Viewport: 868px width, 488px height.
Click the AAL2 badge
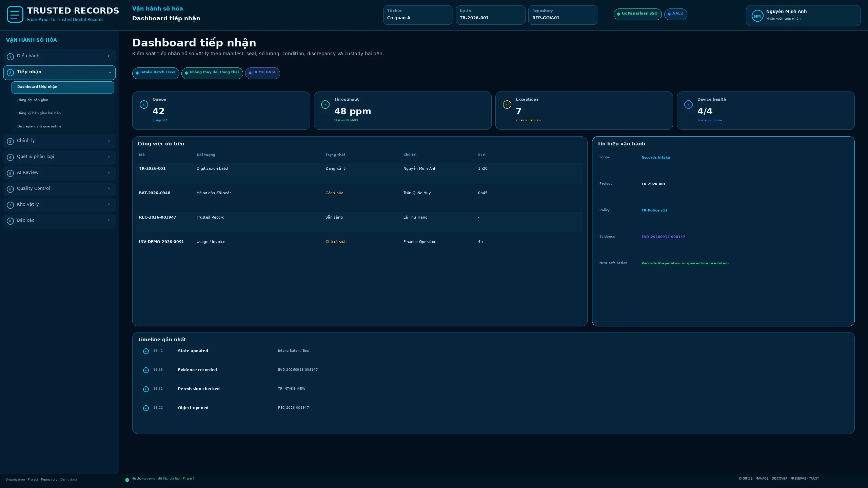(x=675, y=14)
